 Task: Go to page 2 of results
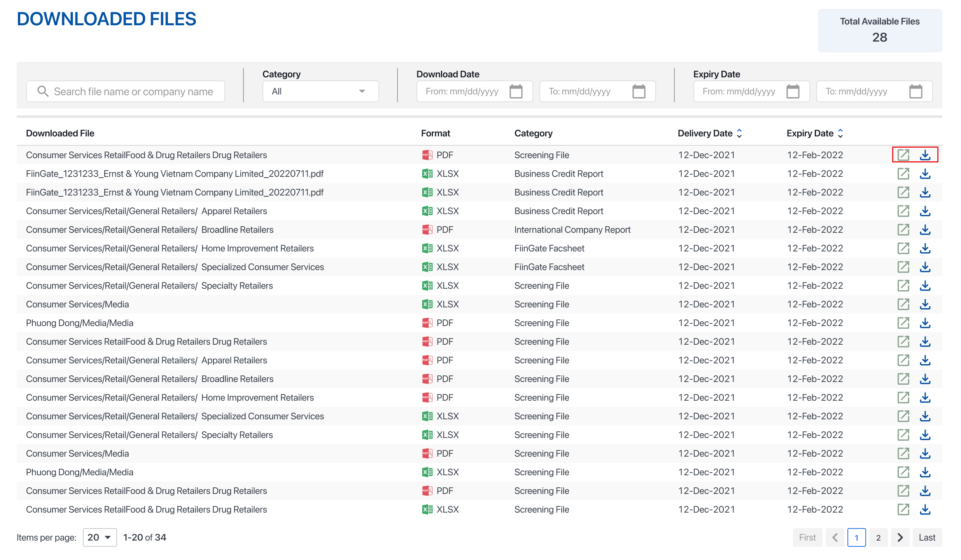point(878,537)
